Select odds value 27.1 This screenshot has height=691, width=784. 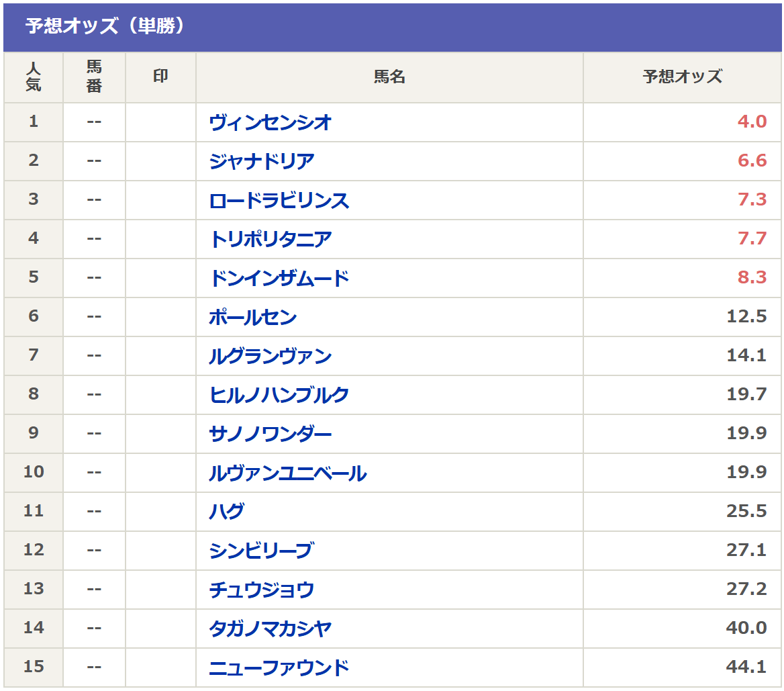click(x=746, y=550)
